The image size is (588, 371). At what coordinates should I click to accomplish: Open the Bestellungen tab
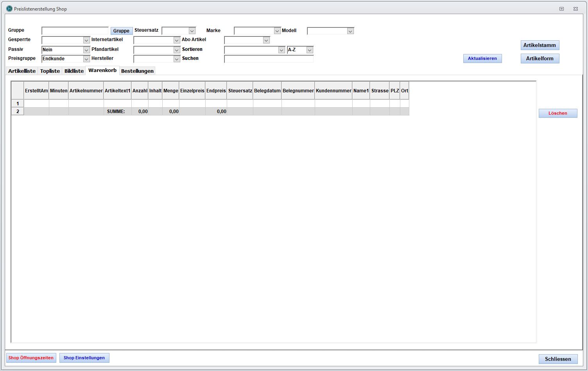pyautogui.click(x=137, y=71)
